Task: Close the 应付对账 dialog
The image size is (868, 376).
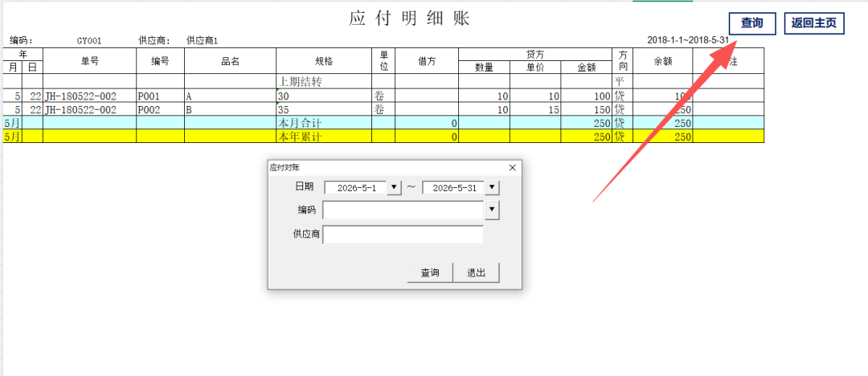Action: pyautogui.click(x=512, y=167)
